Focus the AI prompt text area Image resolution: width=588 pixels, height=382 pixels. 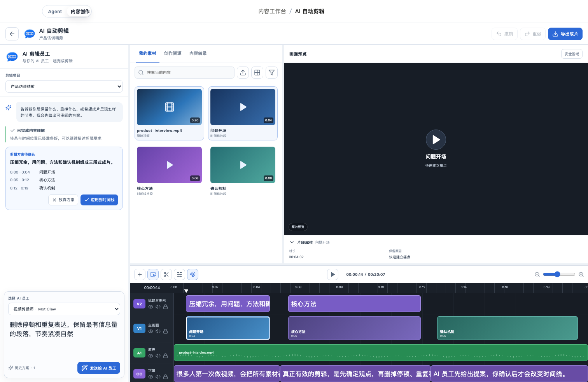pyautogui.click(x=64, y=338)
